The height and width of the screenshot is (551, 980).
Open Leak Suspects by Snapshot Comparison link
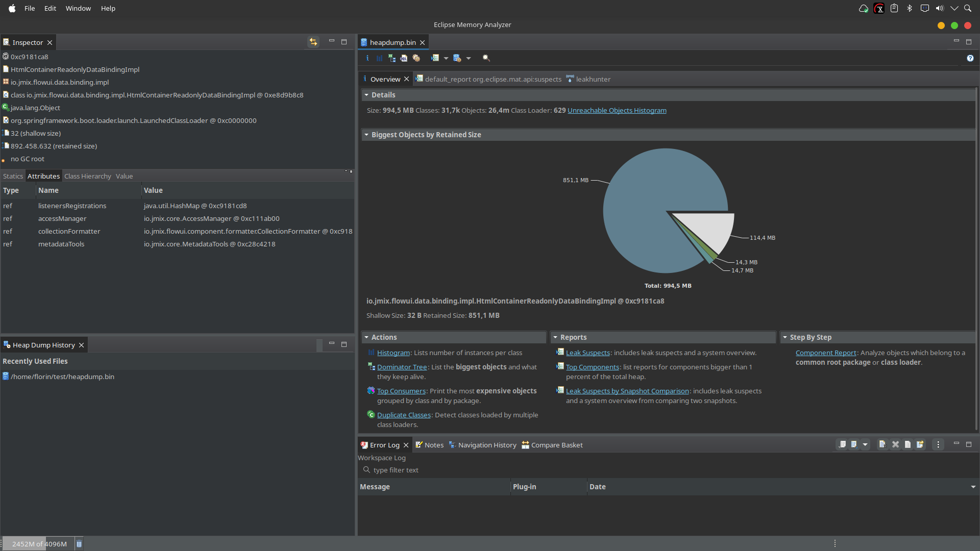[627, 391]
